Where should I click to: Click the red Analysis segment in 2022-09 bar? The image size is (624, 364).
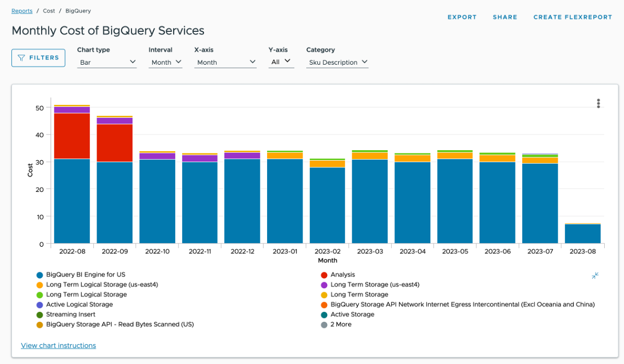(x=115, y=143)
